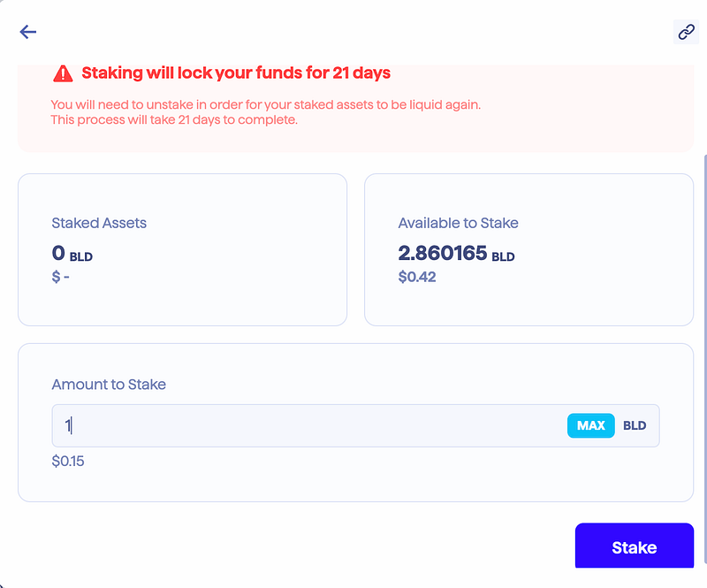
Task: Click the $0.42 available value
Action: (x=417, y=277)
